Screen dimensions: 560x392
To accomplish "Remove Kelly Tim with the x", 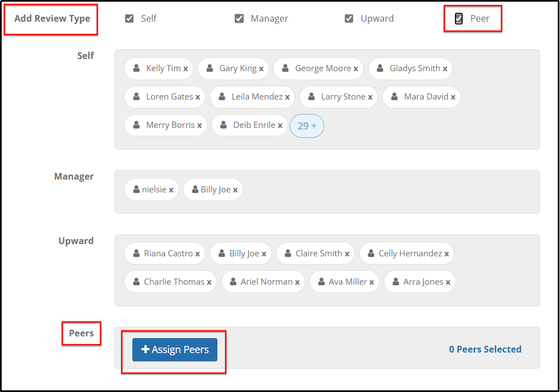I will [x=185, y=68].
